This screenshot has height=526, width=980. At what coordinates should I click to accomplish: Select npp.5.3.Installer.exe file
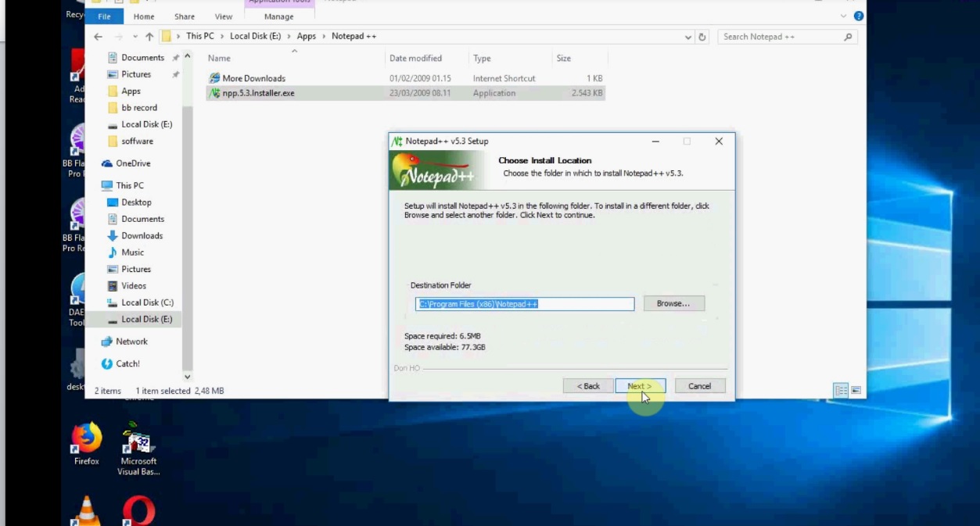(258, 93)
